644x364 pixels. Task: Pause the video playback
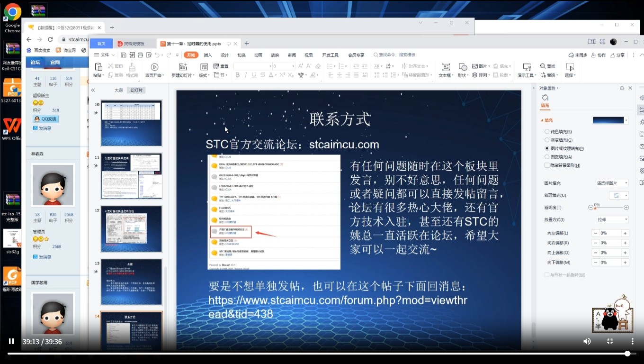point(11,341)
